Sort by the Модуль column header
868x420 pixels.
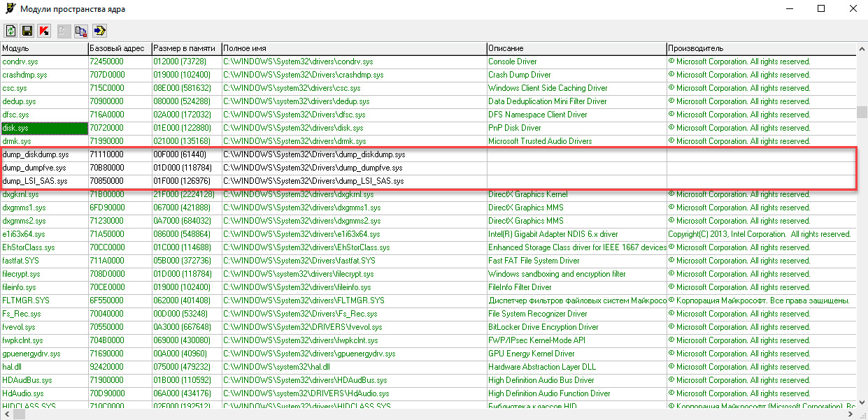tap(43, 48)
